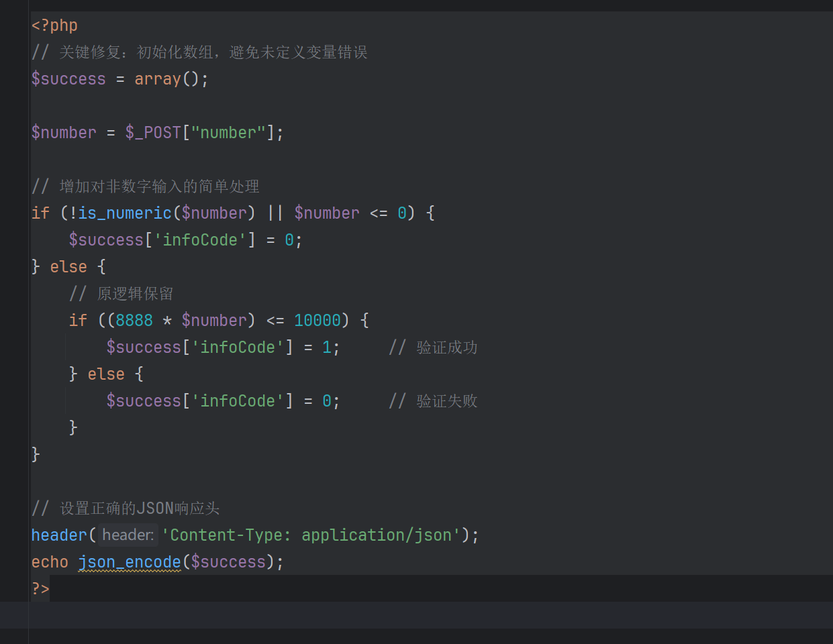Click "$success" in the json_encode call
This screenshot has width=833, height=644.
228,562
